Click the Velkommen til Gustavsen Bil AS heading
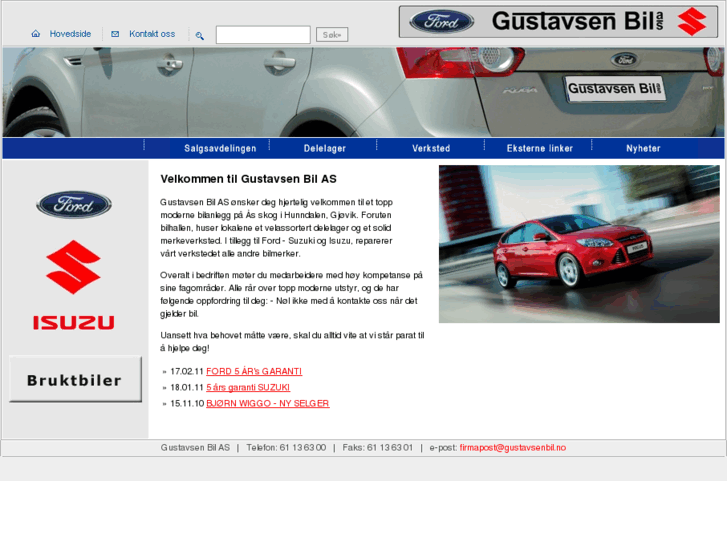 [249, 179]
